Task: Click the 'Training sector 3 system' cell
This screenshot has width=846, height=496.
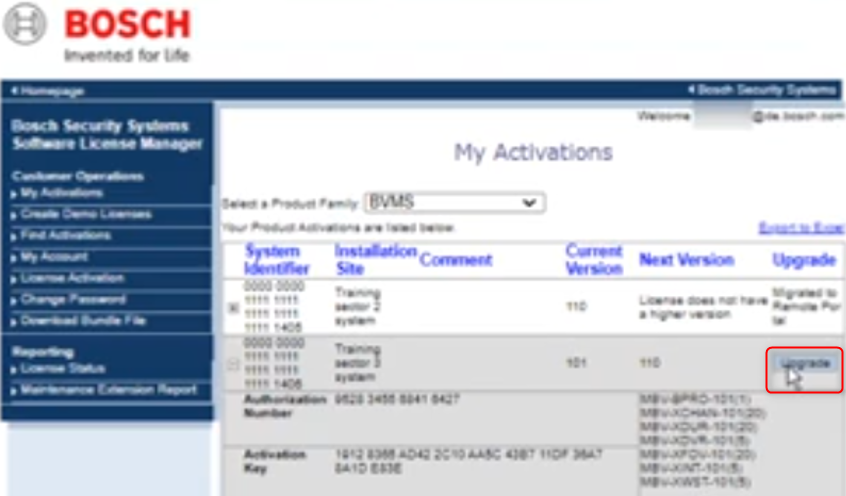Action: 358,363
